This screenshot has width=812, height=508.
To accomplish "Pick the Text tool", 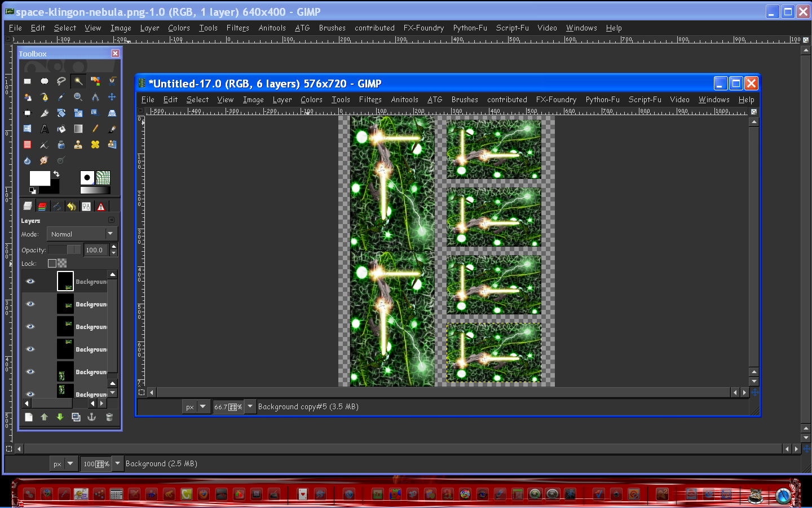I will tap(45, 129).
